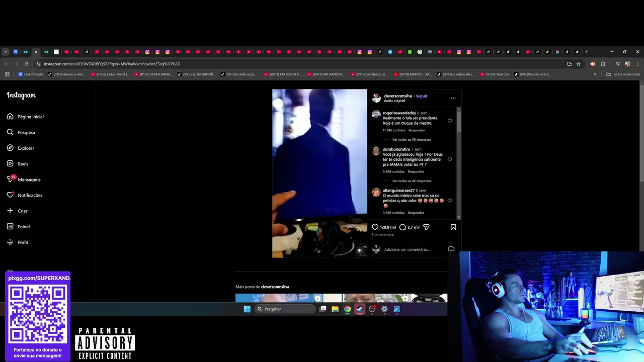
Task: Open the (8851) EM BUSCA D bookmark
Action: coord(282,74)
